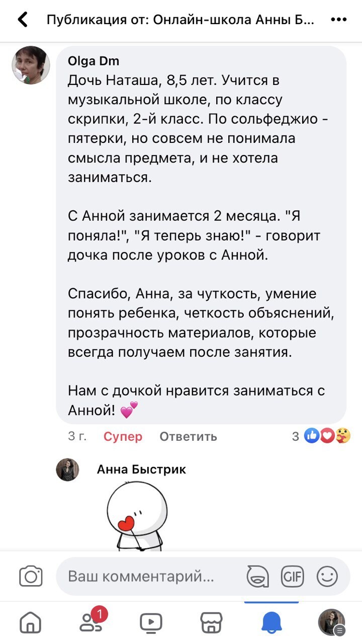Open the sticker picker icon
Image resolution: width=362 pixels, height=644 pixels.
point(257,577)
